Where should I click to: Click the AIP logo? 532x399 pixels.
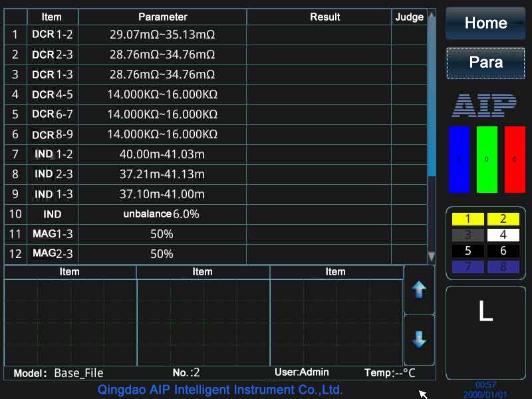[486, 104]
